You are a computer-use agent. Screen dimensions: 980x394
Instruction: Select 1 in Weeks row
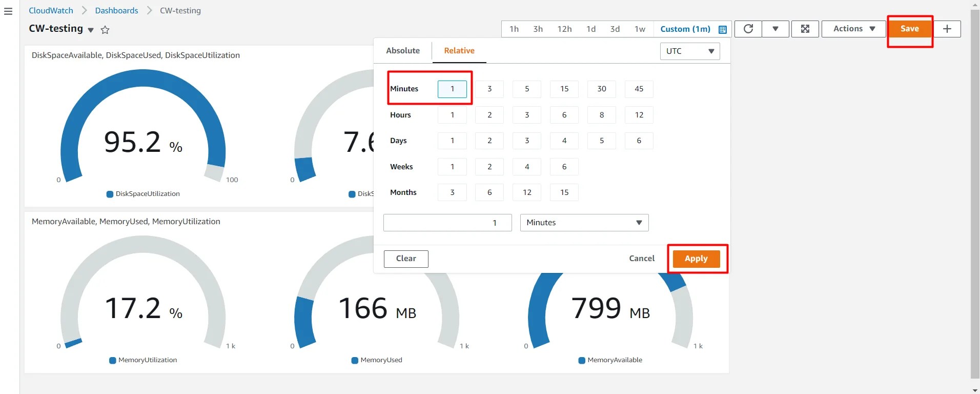pyautogui.click(x=452, y=167)
